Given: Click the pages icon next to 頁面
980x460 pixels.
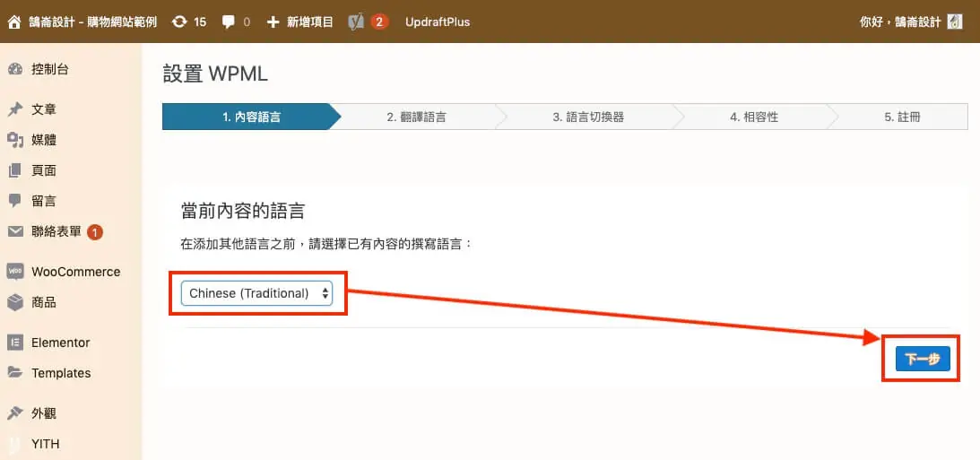Looking at the screenshot, I should click(15, 170).
